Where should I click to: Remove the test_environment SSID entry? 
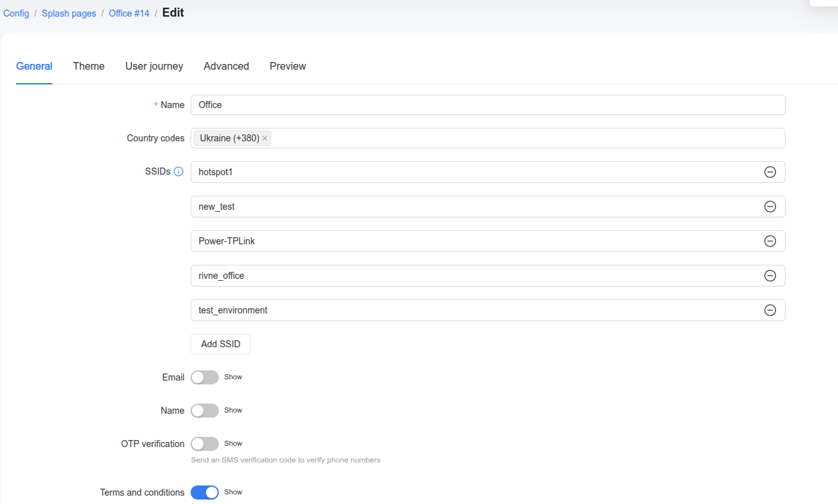coord(770,310)
